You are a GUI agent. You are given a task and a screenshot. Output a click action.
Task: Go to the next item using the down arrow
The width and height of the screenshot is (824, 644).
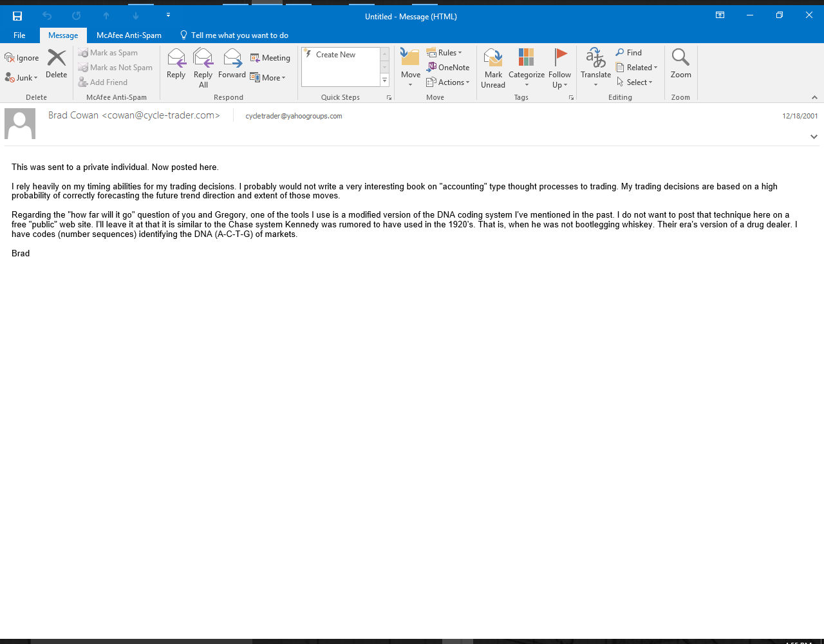pos(136,16)
